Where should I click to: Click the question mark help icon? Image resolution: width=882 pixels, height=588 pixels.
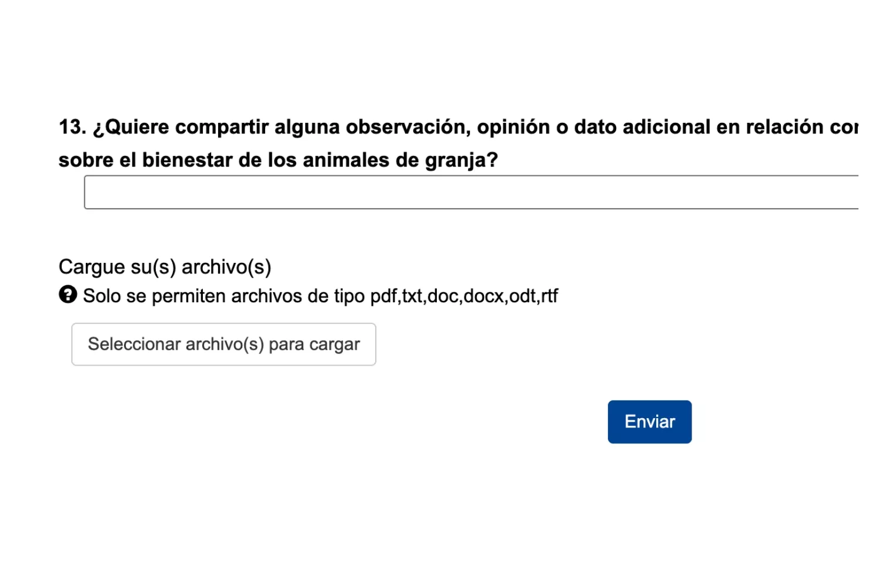68,294
